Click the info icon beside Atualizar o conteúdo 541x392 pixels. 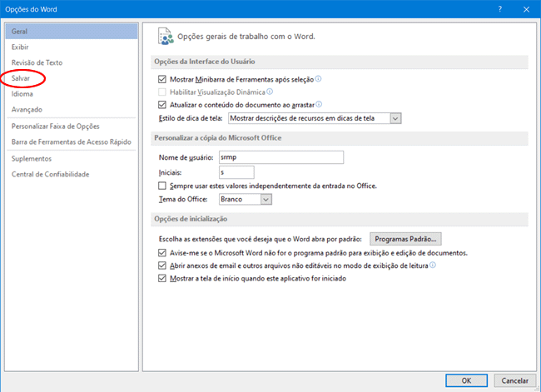pos(319,105)
